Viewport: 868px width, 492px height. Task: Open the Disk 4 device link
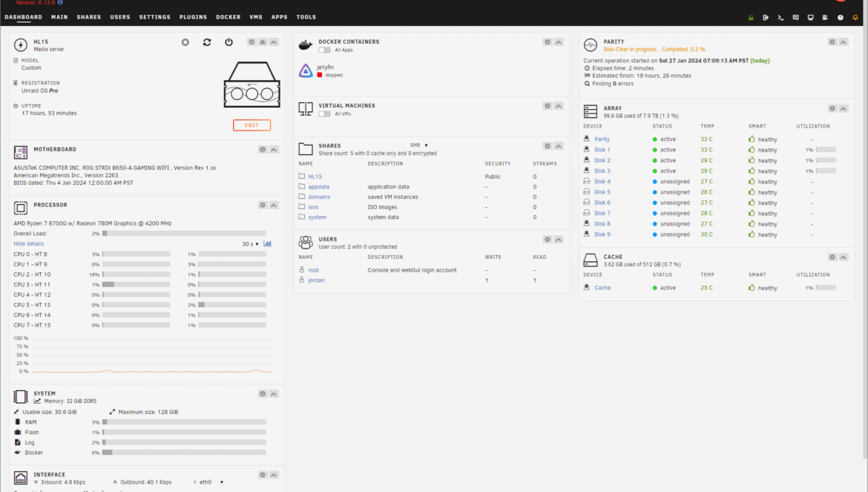(602, 182)
